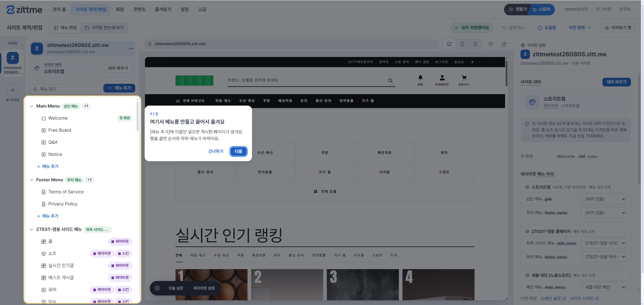
Task: Open the 콘텐츠 top menu
Action: (x=139, y=9)
